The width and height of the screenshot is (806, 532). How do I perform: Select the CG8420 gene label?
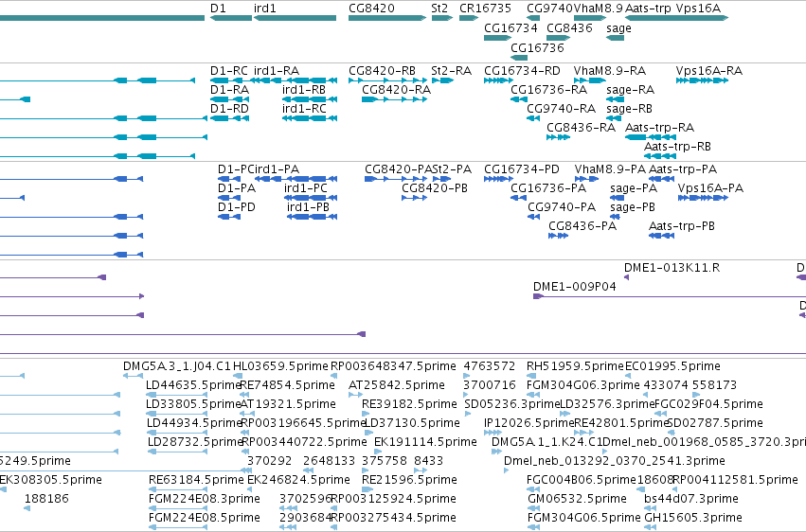[x=371, y=9]
